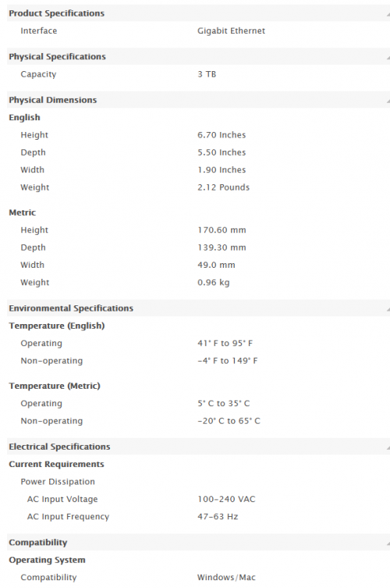390x588 pixels.
Task: Click the 'Operating System' subheading
Action: tap(47, 560)
